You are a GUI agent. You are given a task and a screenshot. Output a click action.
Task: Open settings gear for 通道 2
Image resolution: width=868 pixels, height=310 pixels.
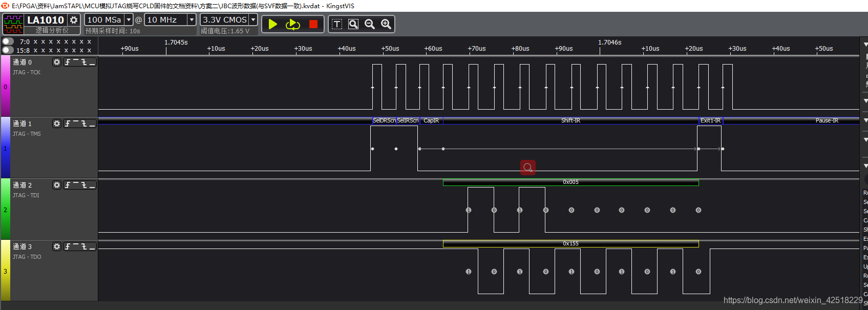pos(57,185)
